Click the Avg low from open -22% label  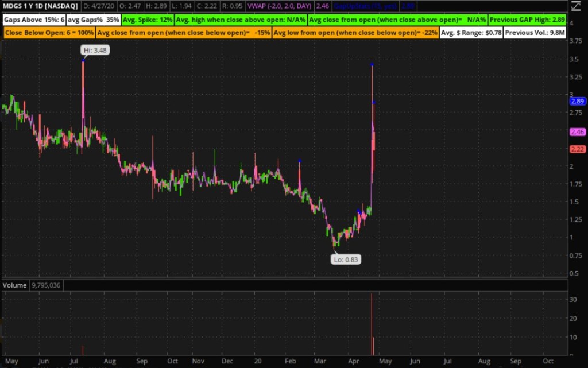(x=356, y=33)
